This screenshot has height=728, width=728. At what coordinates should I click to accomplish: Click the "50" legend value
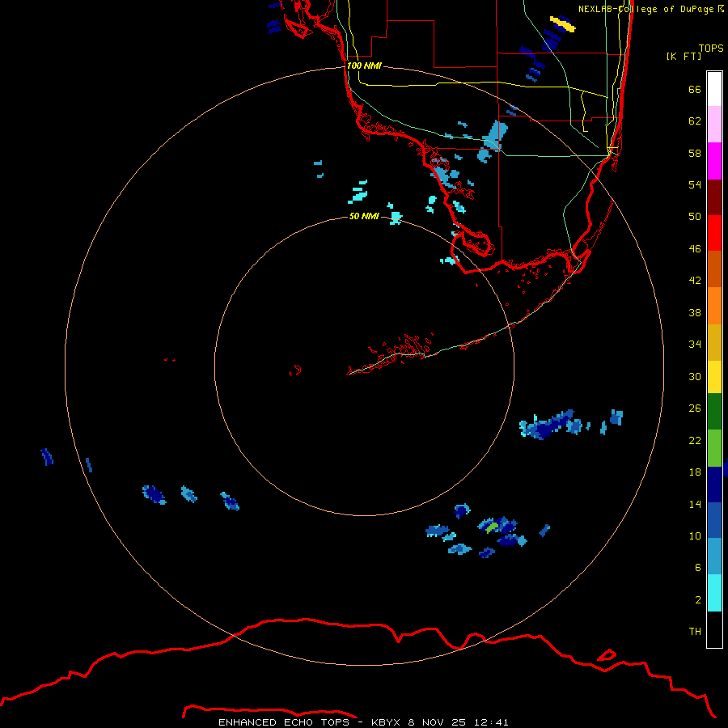pos(695,217)
